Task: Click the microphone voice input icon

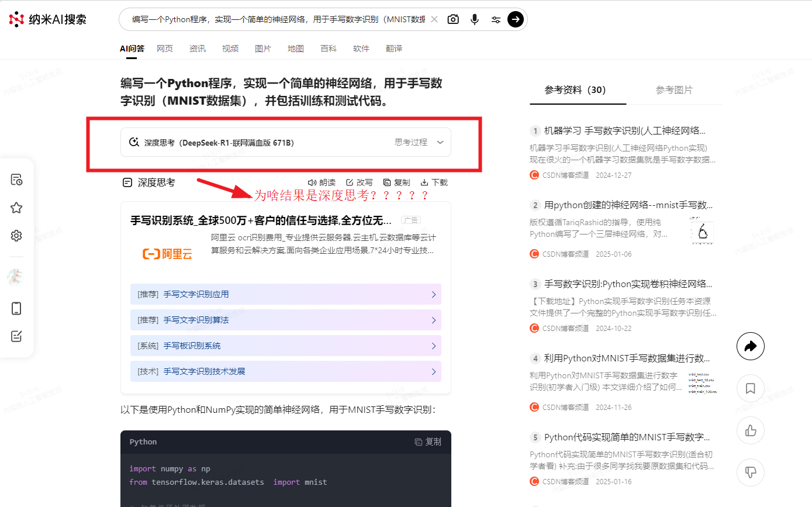Action: [475, 19]
